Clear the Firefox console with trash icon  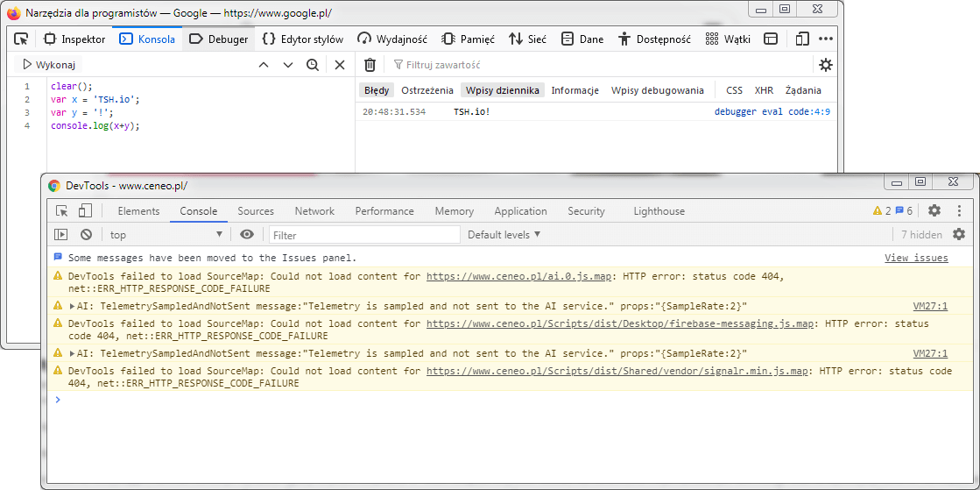(x=370, y=65)
